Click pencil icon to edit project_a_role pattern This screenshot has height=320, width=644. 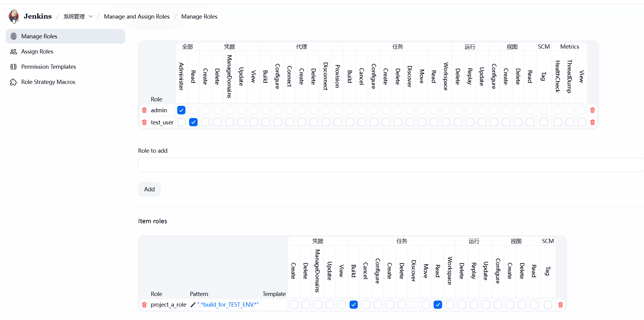(x=193, y=305)
